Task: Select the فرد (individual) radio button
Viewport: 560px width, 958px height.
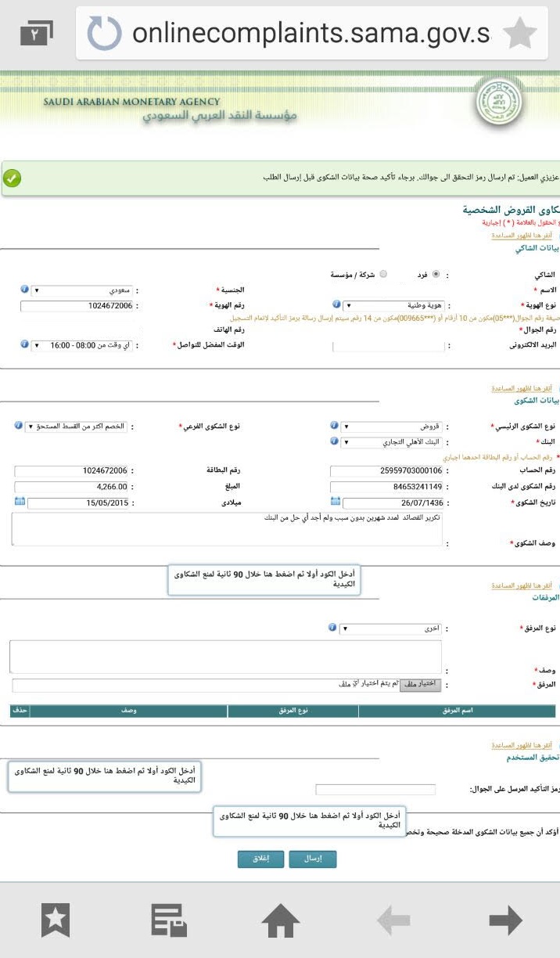Action: click(436, 275)
